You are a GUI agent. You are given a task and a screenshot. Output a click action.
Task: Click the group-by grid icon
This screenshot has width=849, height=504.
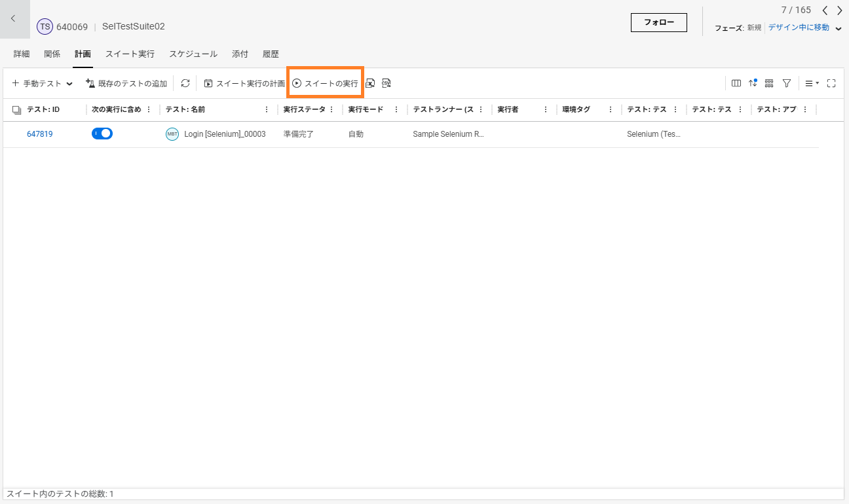pyautogui.click(x=769, y=83)
